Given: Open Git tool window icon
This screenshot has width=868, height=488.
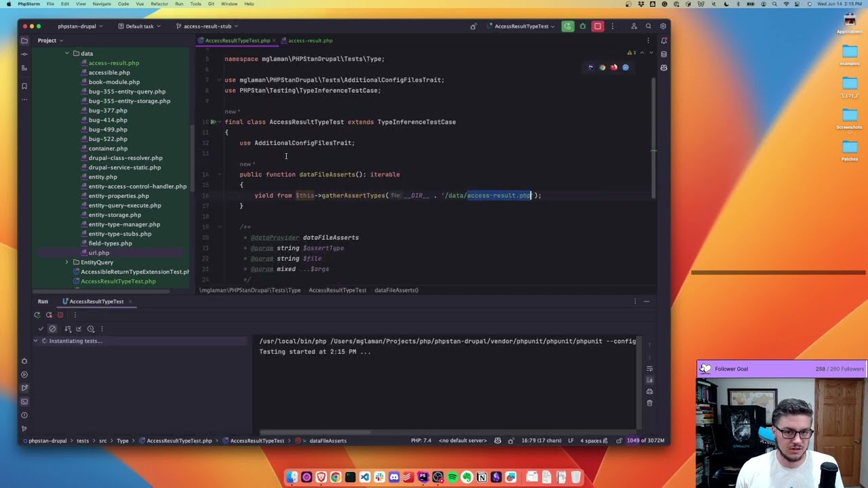Looking at the screenshot, I should tap(24, 428).
